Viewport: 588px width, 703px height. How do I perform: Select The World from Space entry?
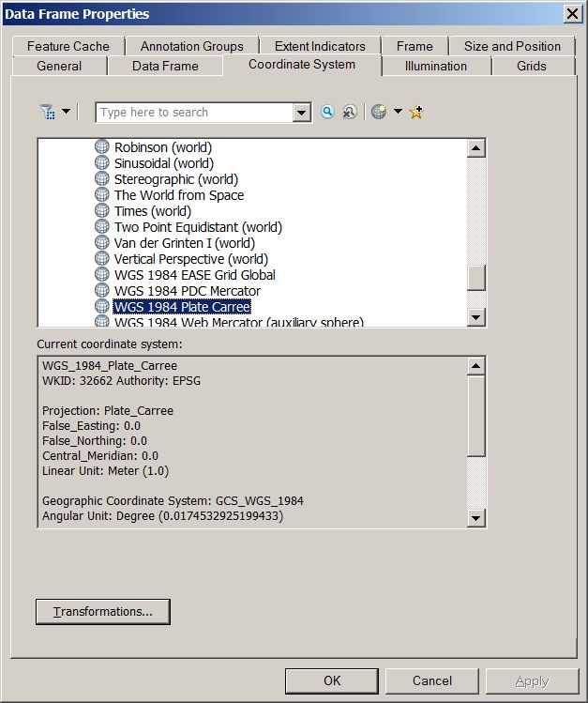coord(179,195)
